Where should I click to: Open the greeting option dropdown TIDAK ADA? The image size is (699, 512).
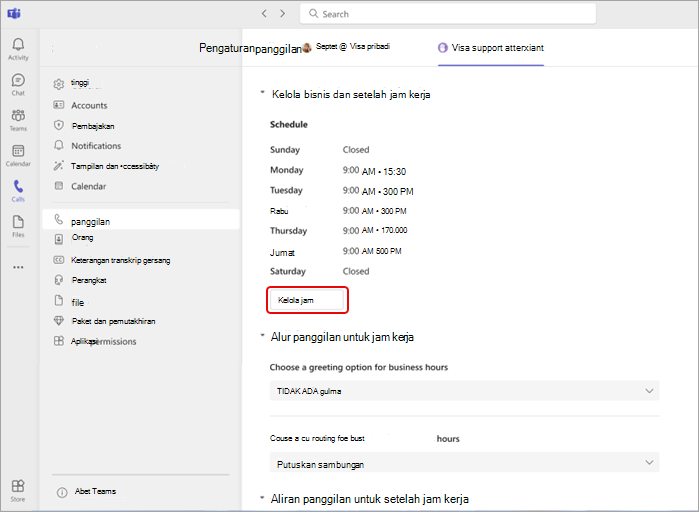465,391
